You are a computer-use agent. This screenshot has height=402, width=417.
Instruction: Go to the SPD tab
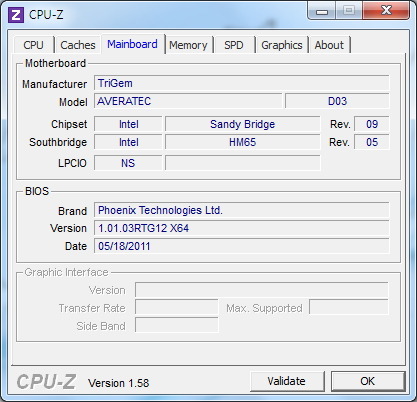click(x=234, y=45)
